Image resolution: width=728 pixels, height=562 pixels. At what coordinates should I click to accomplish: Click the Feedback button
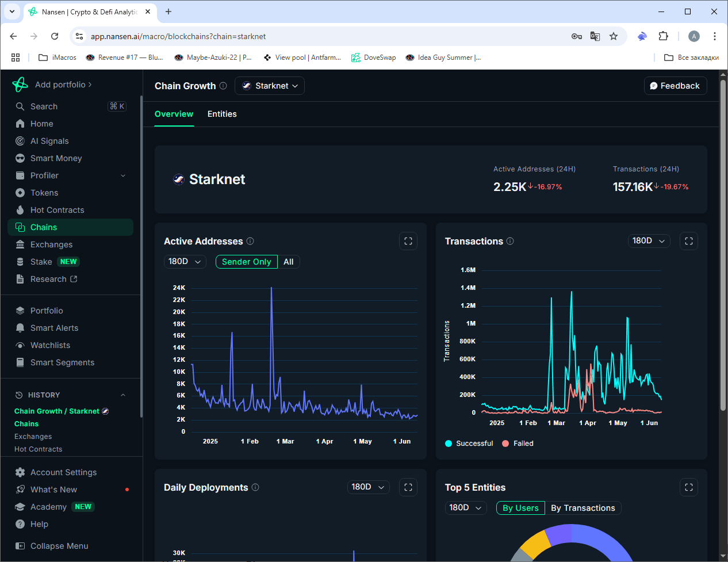click(x=675, y=86)
